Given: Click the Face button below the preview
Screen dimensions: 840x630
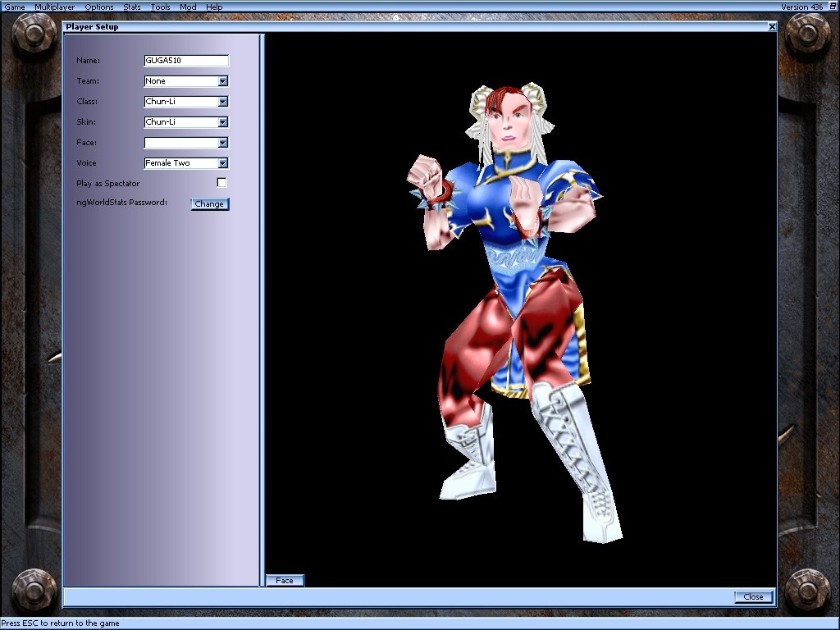Looking at the screenshot, I should tap(285, 580).
